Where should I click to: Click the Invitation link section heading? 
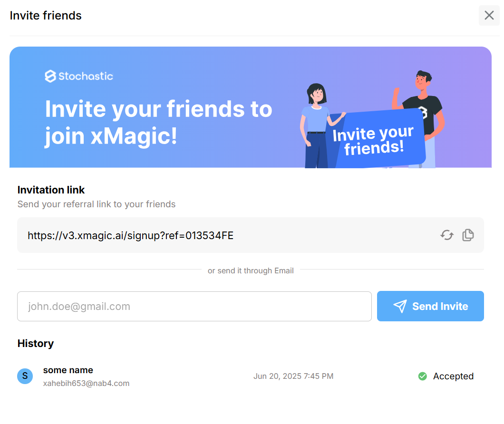[x=51, y=190]
